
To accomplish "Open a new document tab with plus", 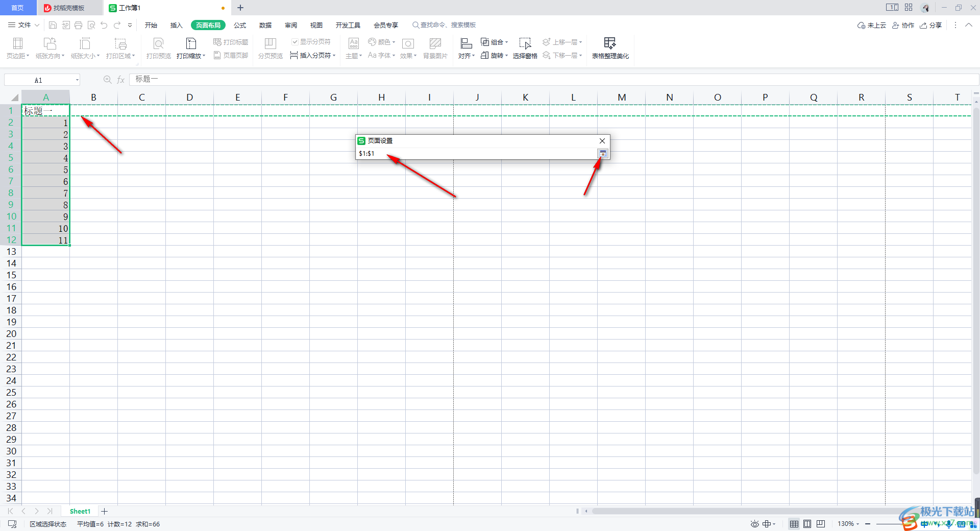I will click(x=240, y=8).
